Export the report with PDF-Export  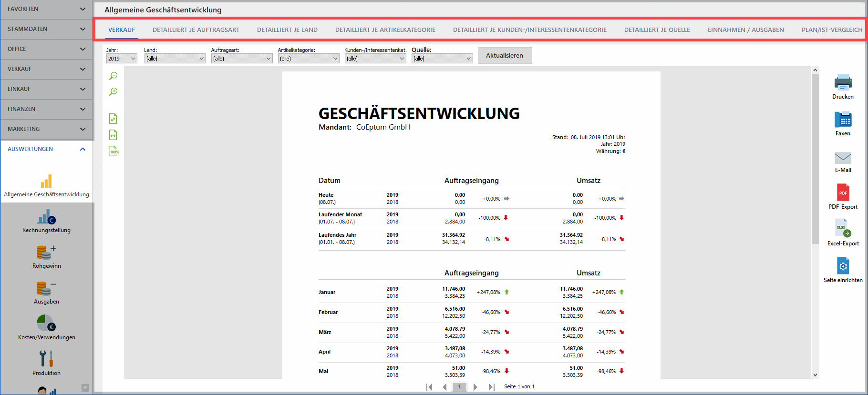point(843,197)
